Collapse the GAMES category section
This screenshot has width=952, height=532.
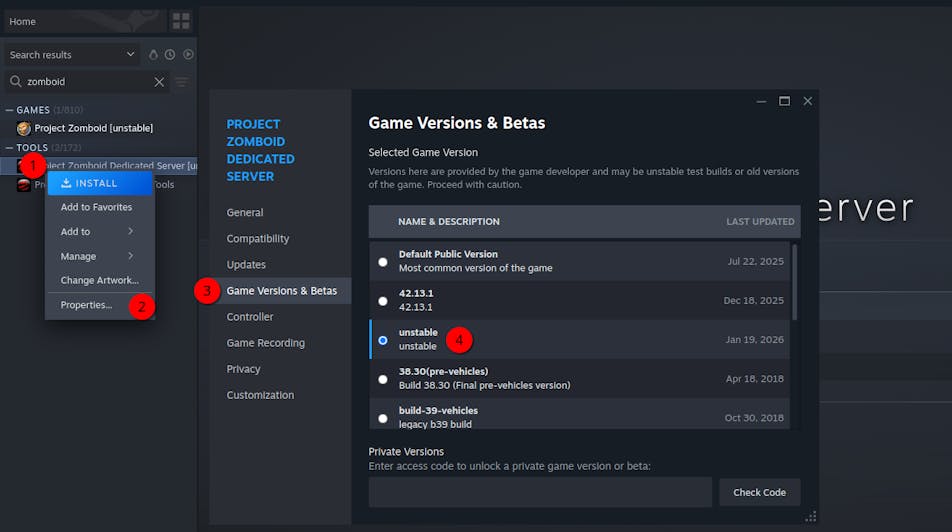(x=10, y=110)
